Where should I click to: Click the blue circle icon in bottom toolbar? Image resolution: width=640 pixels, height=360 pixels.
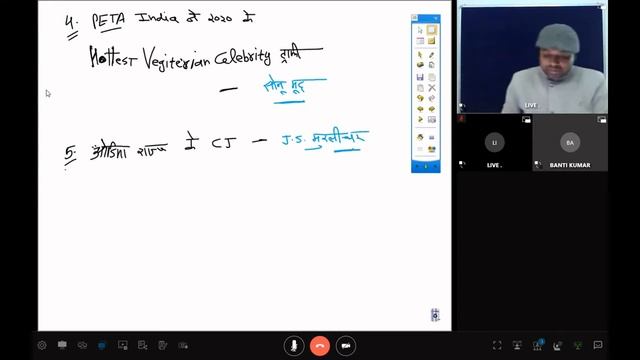(x=102, y=345)
